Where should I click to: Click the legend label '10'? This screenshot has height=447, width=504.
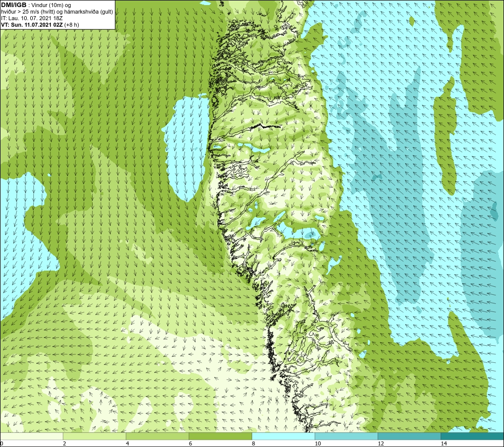pos(318,444)
